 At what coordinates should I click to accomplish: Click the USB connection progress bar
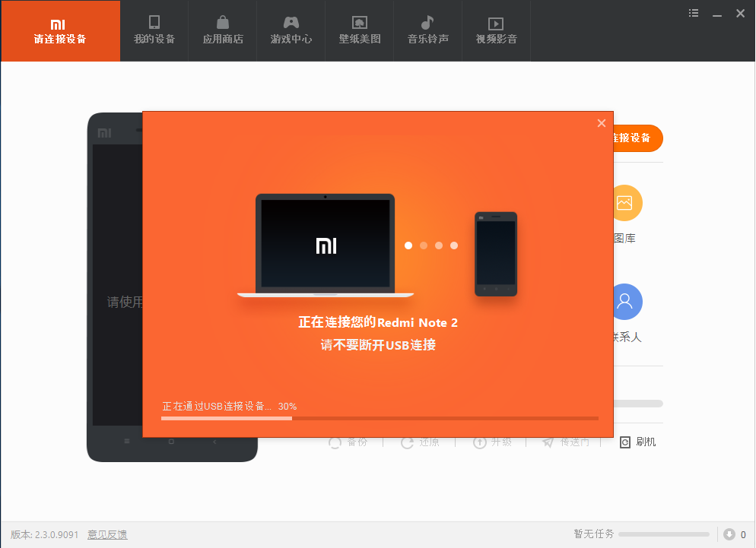click(x=380, y=418)
